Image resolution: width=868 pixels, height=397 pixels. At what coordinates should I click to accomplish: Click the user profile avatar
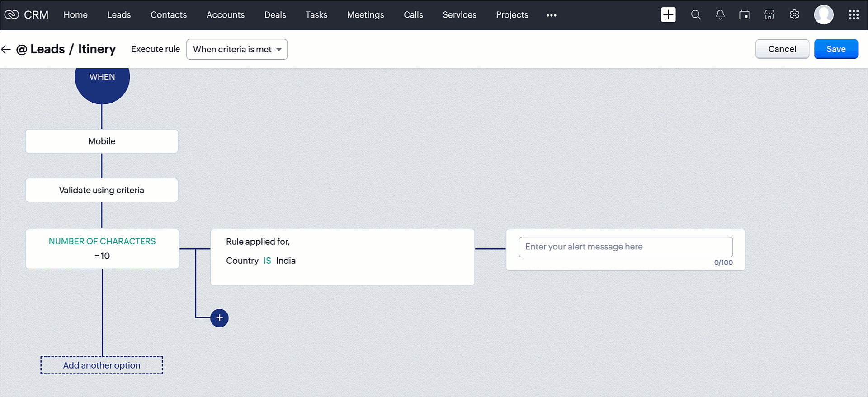(823, 15)
